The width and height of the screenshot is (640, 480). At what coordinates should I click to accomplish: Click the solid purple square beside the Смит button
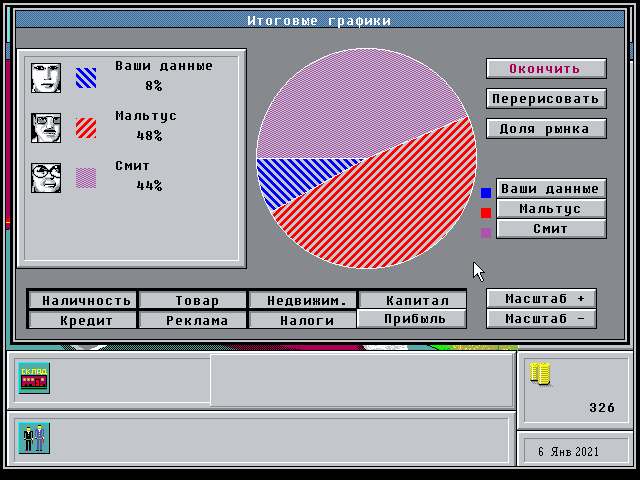pos(486,233)
